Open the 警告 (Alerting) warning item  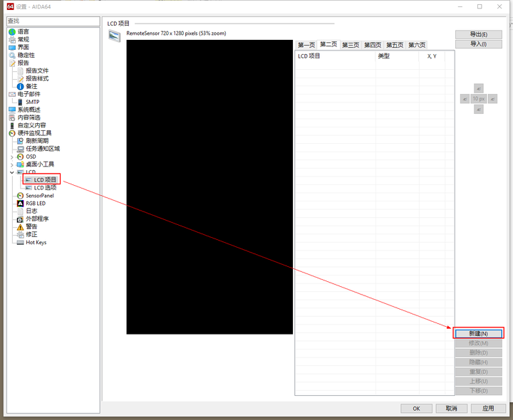31,226
